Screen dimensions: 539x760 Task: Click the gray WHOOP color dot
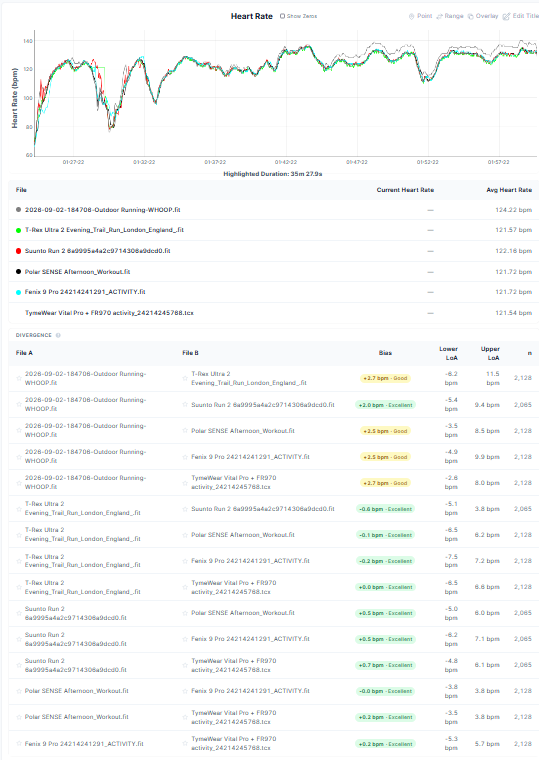18,210
